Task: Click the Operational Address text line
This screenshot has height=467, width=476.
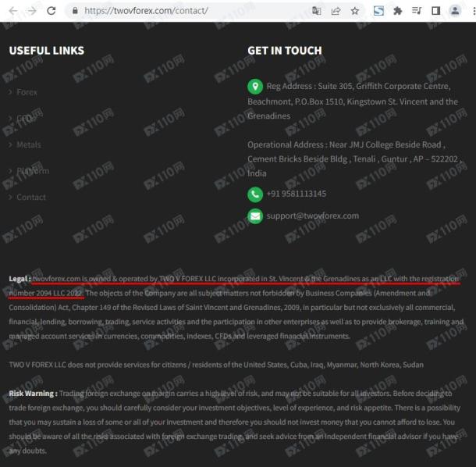Action: (346, 144)
